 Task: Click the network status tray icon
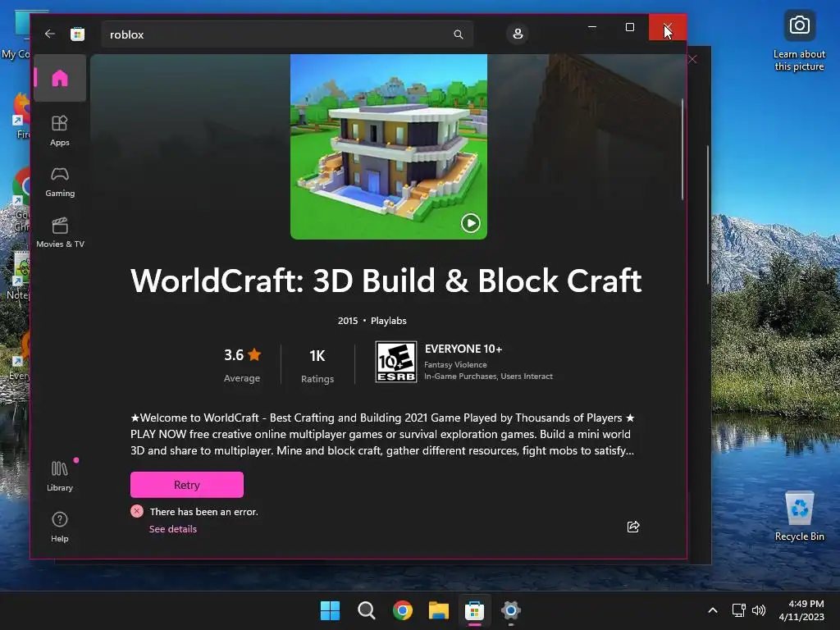pos(739,610)
